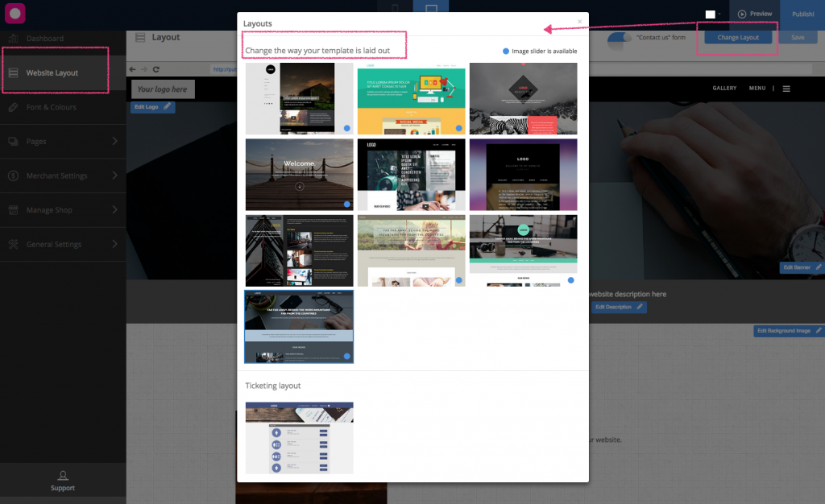
Task: Refresh the site preview browser bar
Action: pos(155,70)
